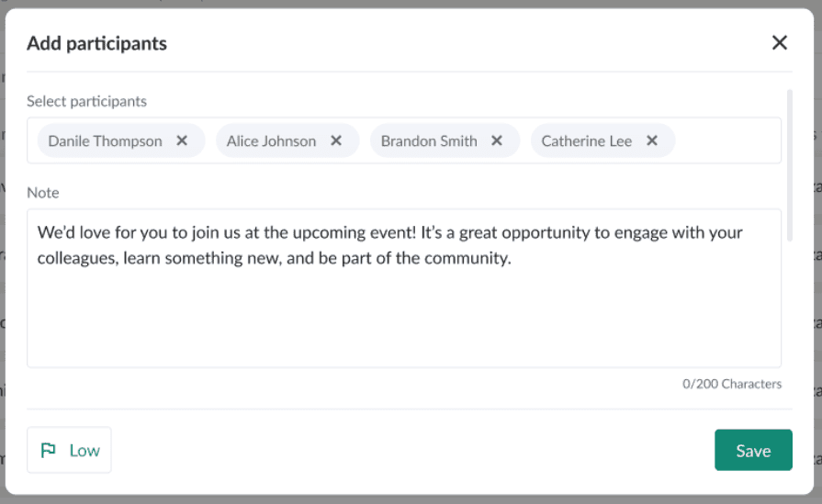The width and height of the screenshot is (822, 504).
Task: Open the Low priority selector
Action: click(x=70, y=450)
